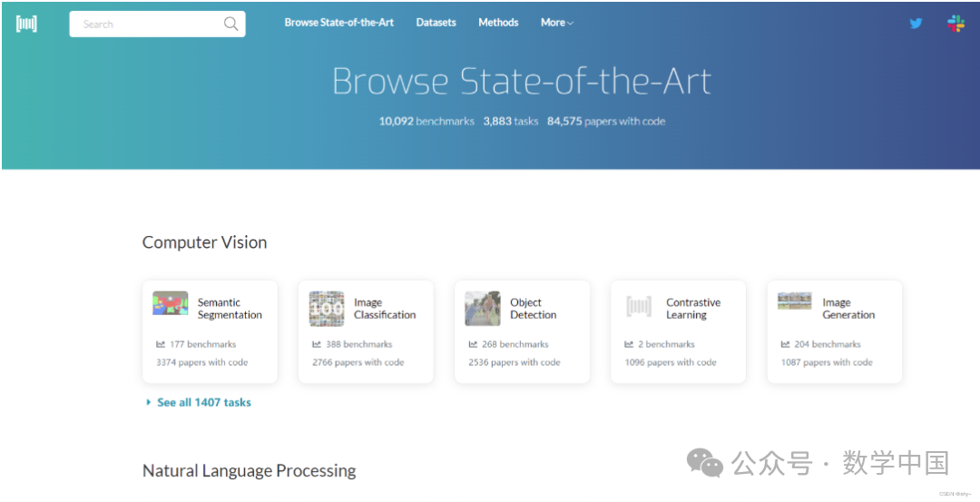
Task: Click the 204 benchmarks text
Action: 828,344
